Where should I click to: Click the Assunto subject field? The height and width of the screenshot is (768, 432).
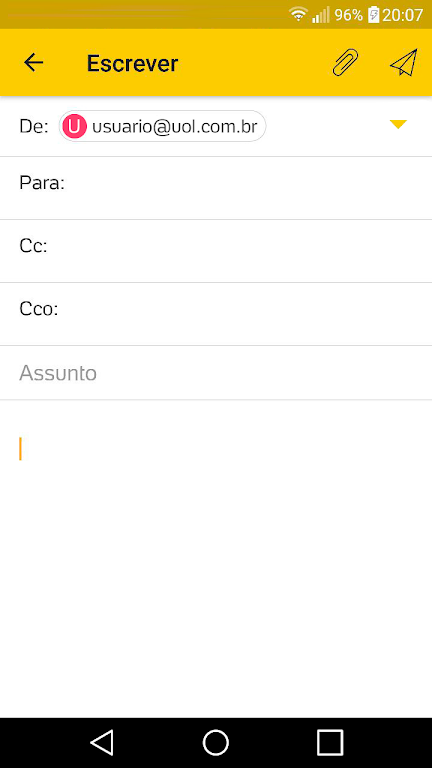tap(216, 373)
